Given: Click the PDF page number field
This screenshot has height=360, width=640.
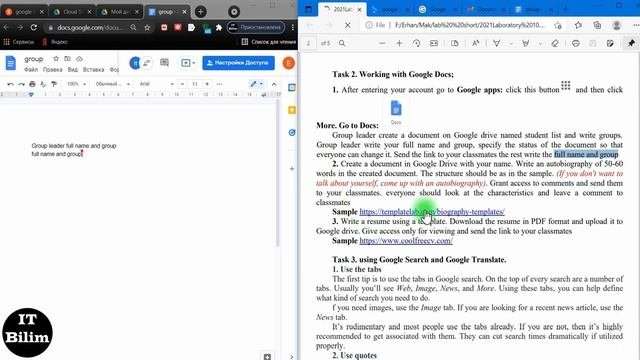Looking at the screenshot, I should pos(309,43).
